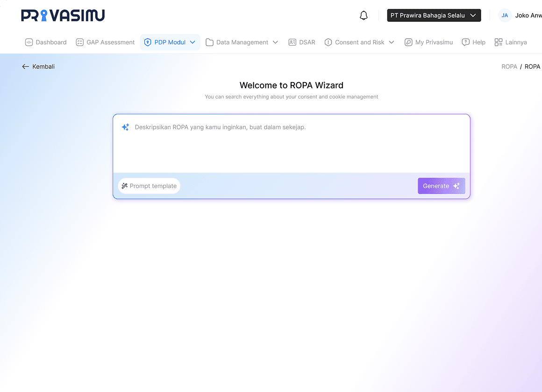Focus the ROPA description text field

coord(292,144)
